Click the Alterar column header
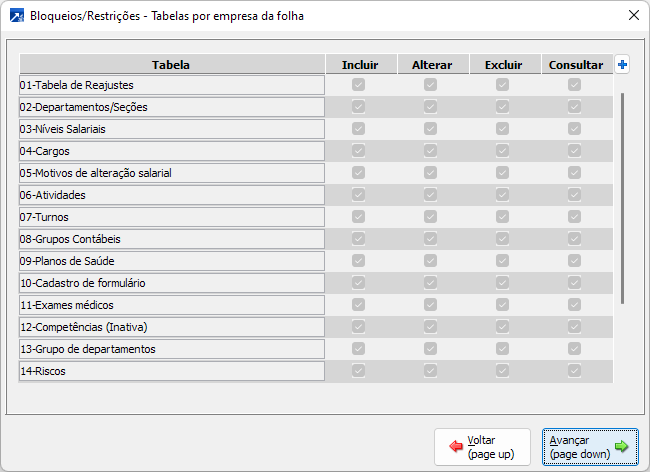The height and width of the screenshot is (472, 650). 431,65
